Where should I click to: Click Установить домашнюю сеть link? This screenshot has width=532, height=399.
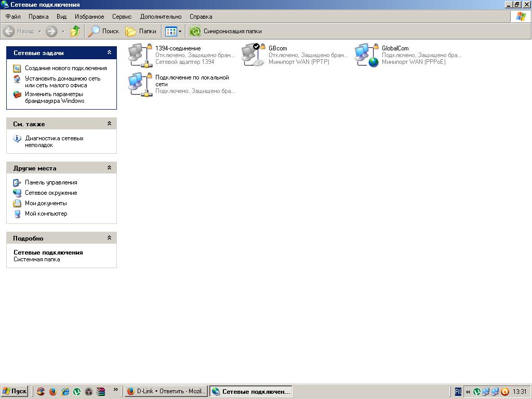(x=62, y=82)
